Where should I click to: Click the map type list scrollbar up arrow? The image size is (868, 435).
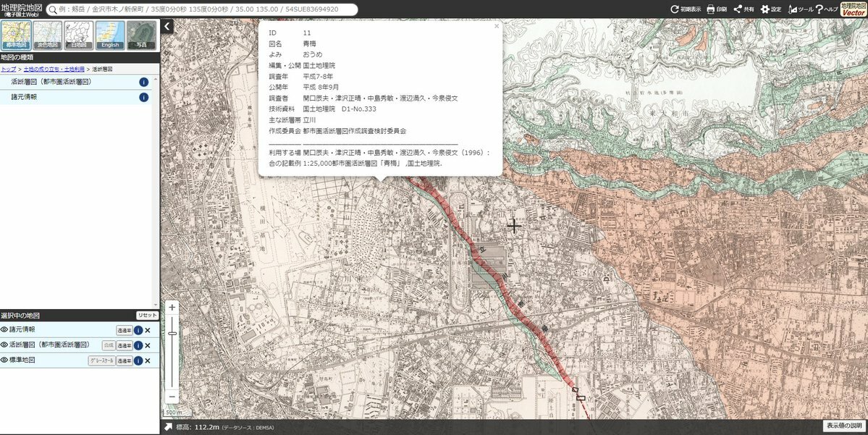156,79
